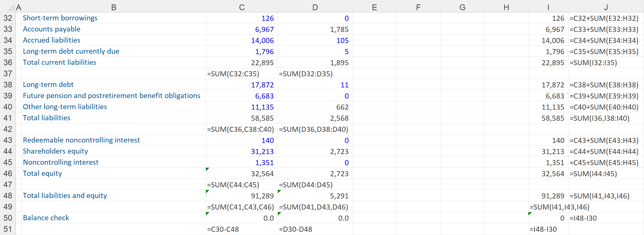644x235 pixels.
Task: Click Accrued liabilities value 105 in column D
Action: click(342, 40)
